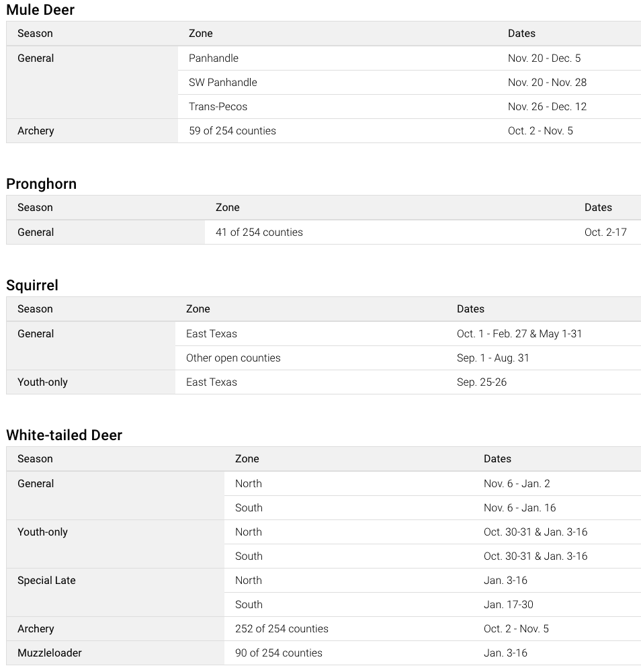Image resolution: width=641 pixels, height=672 pixels.
Task: Click the Sep. 25-26 squirrel youth dates
Action: pyautogui.click(x=482, y=382)
